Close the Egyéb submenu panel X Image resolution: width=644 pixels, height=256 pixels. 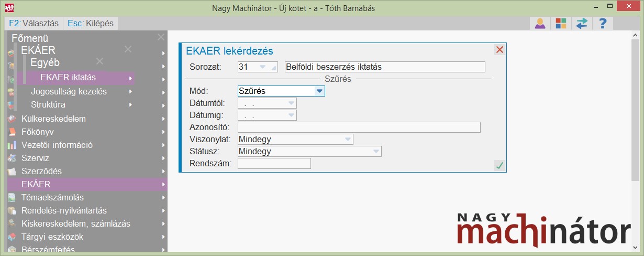99,61
